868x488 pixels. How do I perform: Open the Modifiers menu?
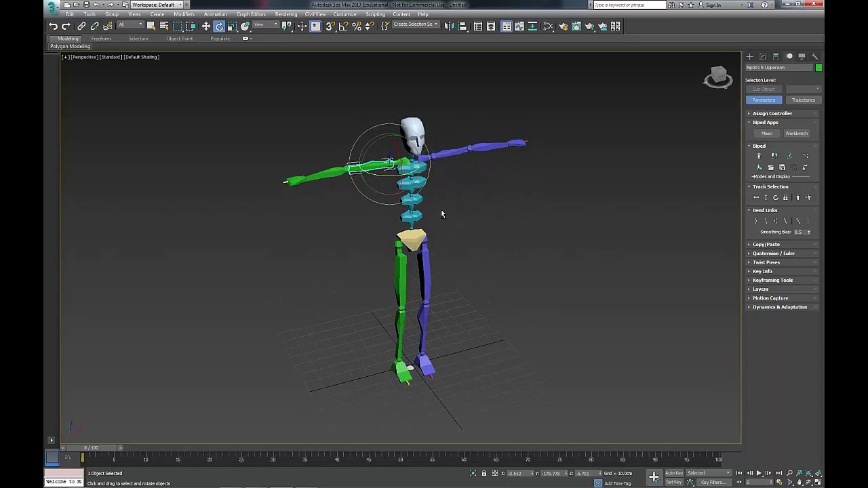[184, 14]
